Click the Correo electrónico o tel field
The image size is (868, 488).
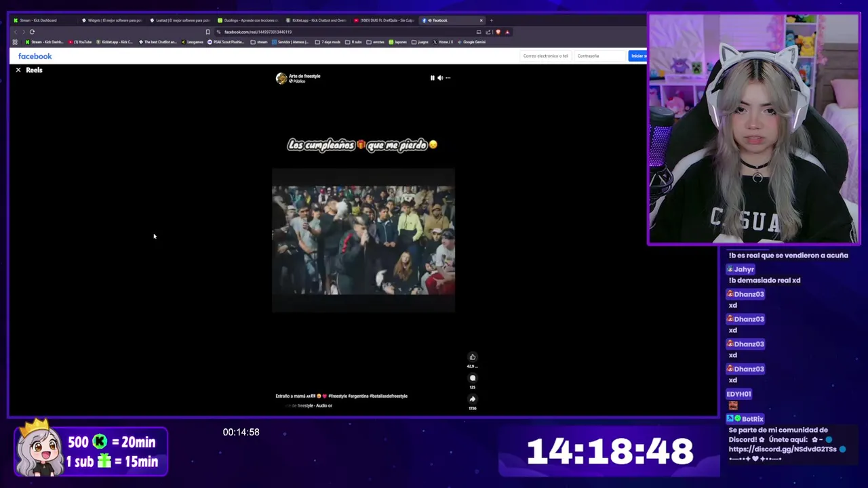(545, 56)
